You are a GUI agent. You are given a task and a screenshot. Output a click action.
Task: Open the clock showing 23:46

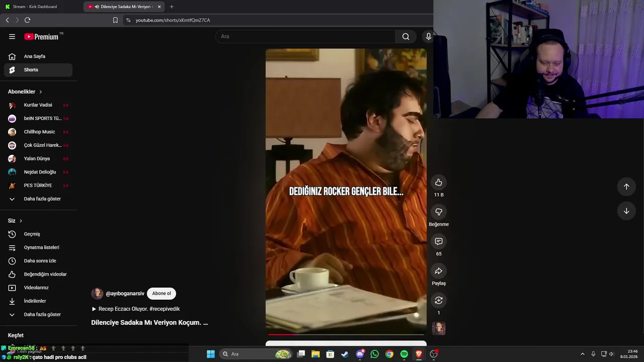pos(629,354)
